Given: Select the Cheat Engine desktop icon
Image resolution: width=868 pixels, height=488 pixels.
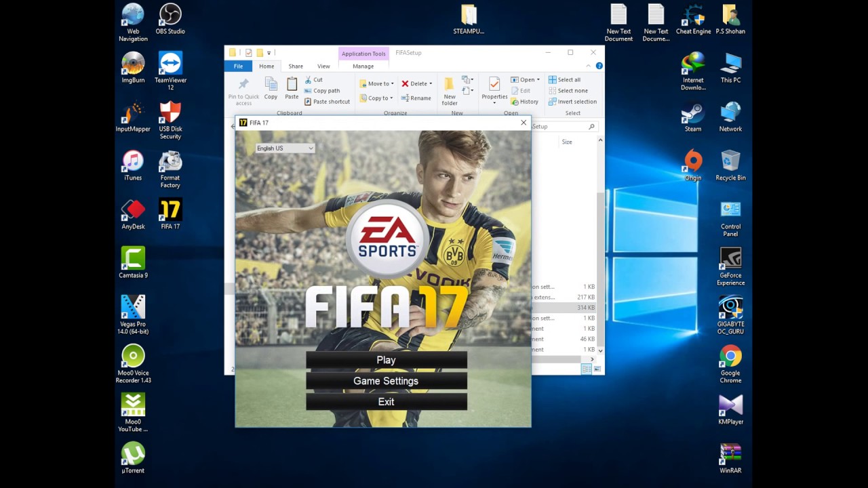Looking at the screenshot, I should coord(693,19).
